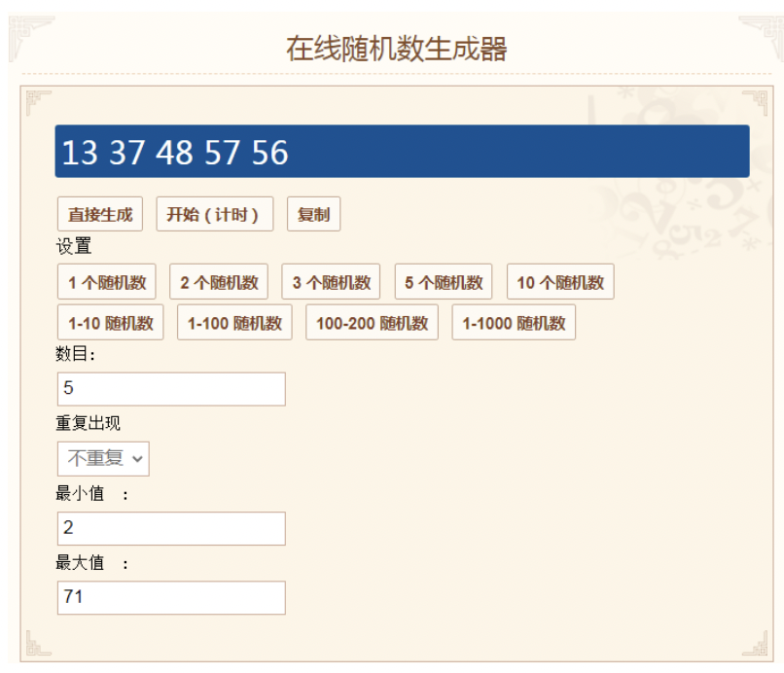Click the 设置 label
Viewport: 784px width, 673px height.
[x=74, y=246]
